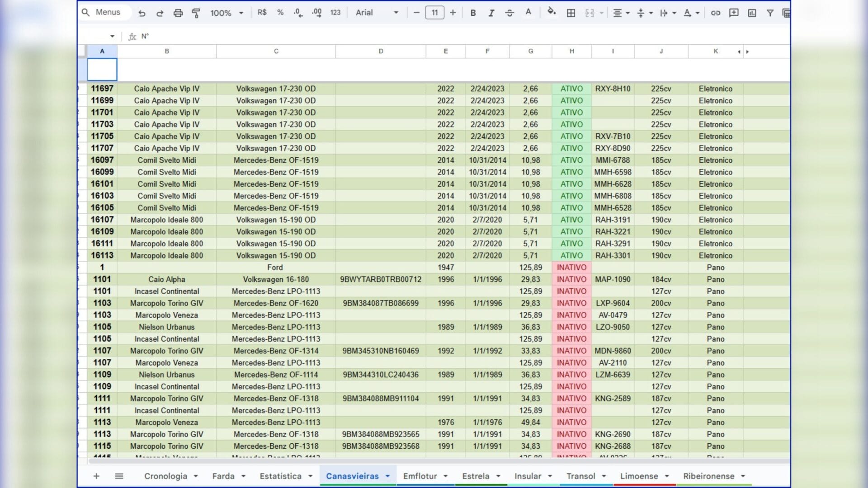Click the font size input field

[x=434, y=13]
